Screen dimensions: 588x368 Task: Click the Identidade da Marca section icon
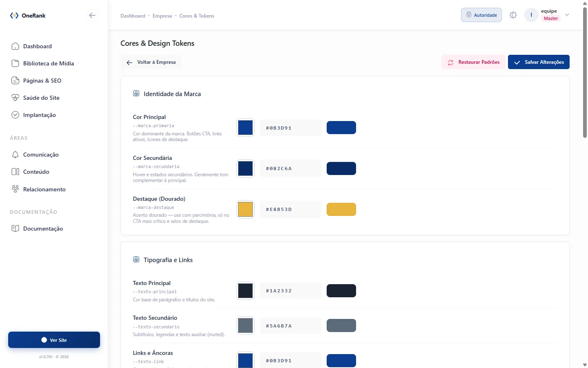click(136, 94)
